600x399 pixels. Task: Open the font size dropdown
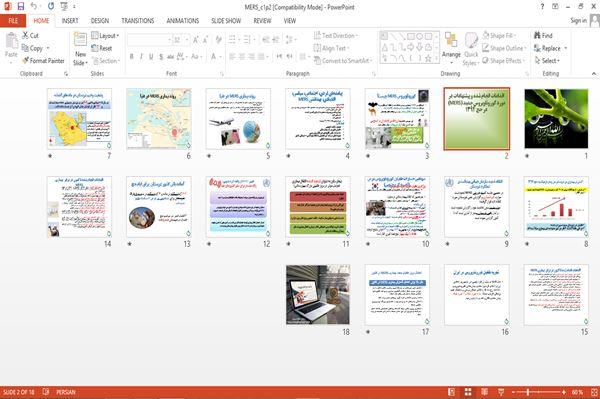187,40
